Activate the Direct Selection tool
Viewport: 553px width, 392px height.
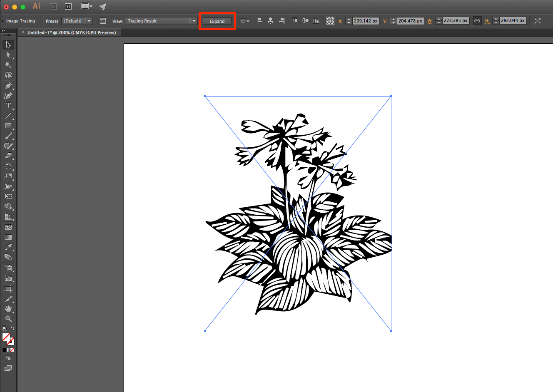tap(8, 55)
